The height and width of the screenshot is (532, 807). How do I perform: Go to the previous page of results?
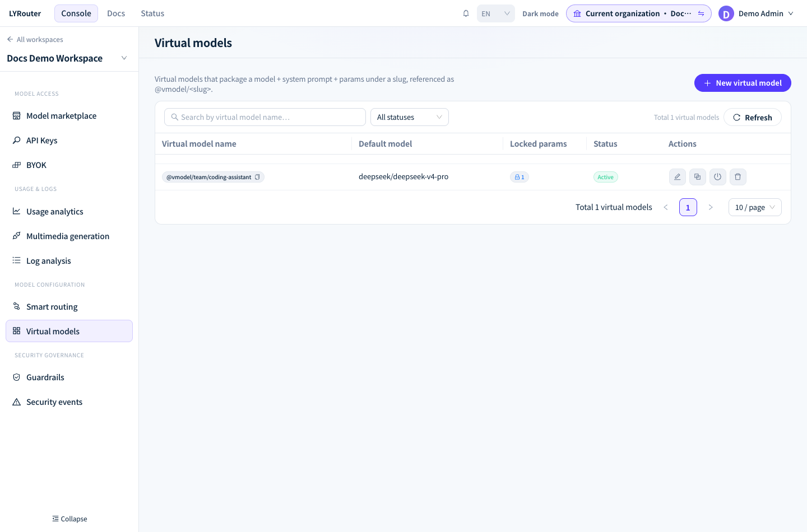click(666, 207)
